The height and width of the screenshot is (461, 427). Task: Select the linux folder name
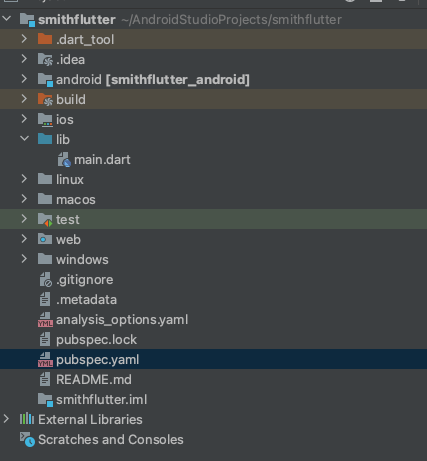point(70,179)
